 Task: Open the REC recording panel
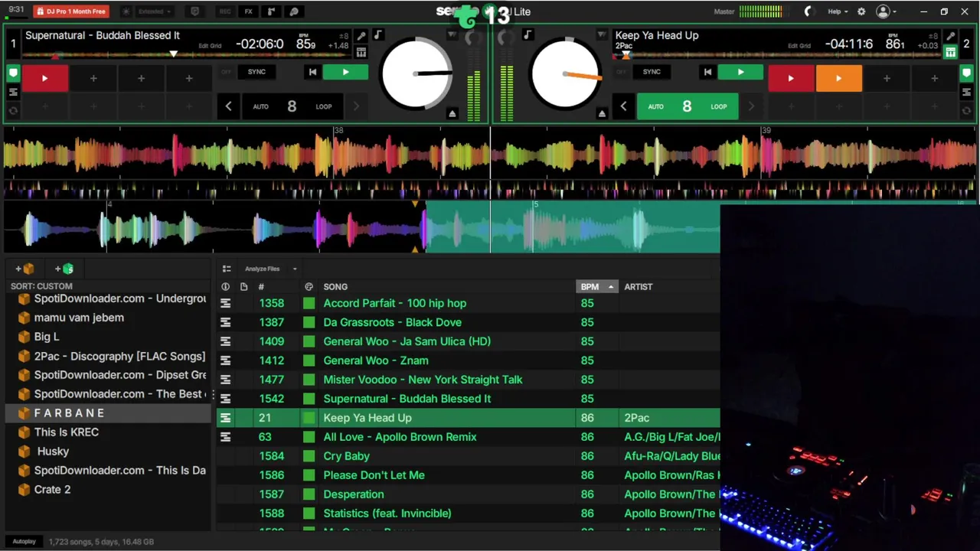tap(225, 11)
